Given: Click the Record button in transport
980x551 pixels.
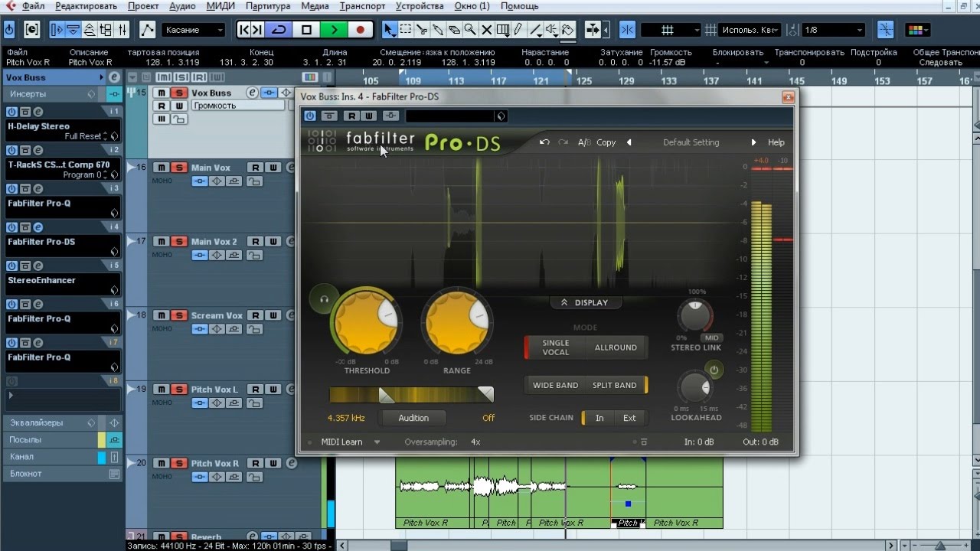Looking at the screenshot, I should pyautogui.click(x=360, y=30).
